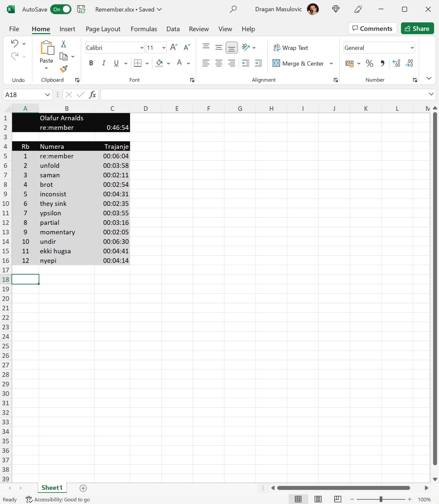This screenshot has width=439, height=504.
Task: Open the Merge & Center dropdown arrow
Action: coord(331,63)
